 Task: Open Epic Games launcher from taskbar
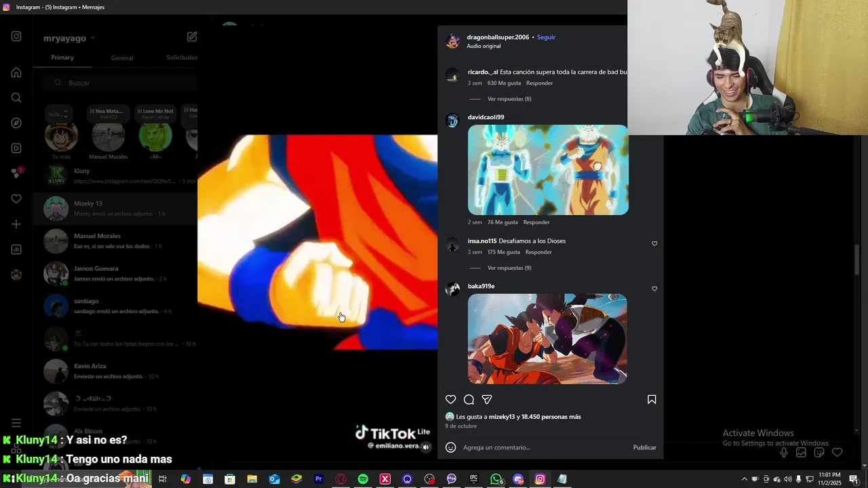click(474, 479)
